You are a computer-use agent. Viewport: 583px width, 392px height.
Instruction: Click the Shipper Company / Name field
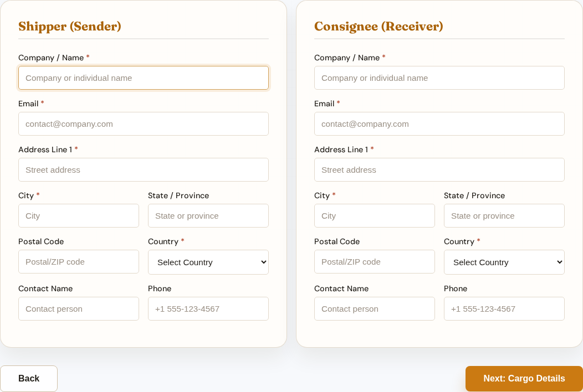(143, 78)
